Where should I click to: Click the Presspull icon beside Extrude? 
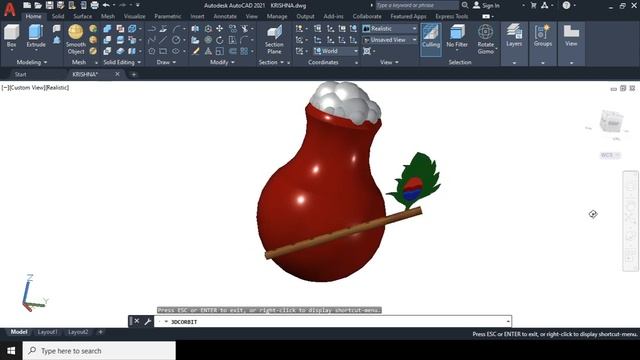coord(57,40)
